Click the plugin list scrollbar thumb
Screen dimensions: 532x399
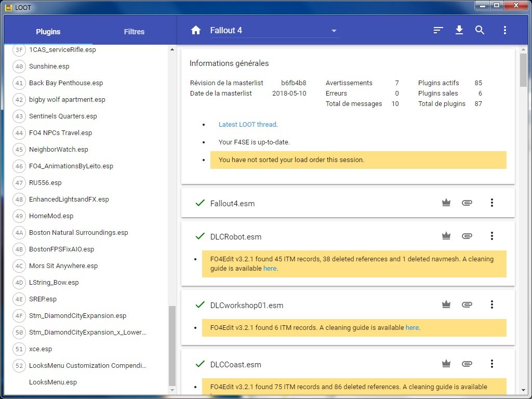172,345
